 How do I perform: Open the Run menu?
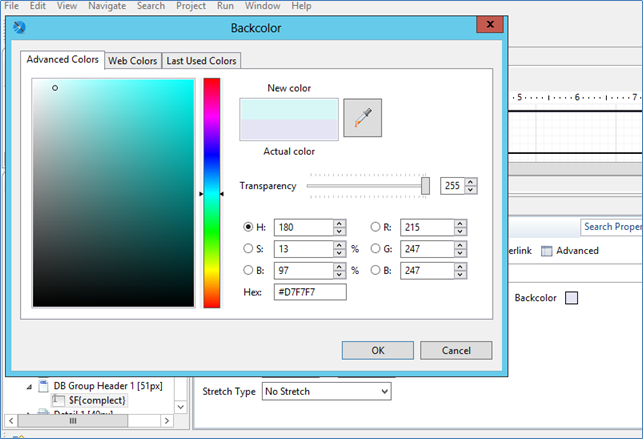click(225, 6)
